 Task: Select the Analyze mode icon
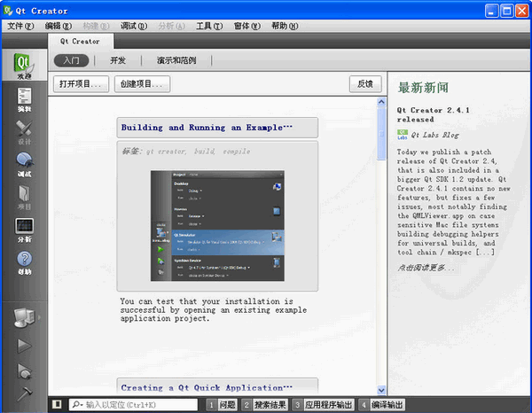(23, 230)
